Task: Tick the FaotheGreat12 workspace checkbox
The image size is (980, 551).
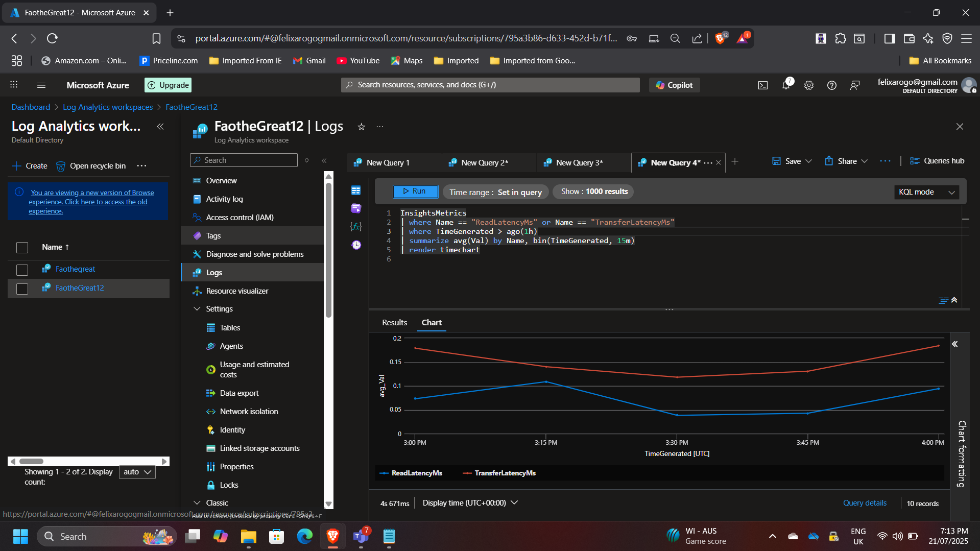Action: coord(22,289)
